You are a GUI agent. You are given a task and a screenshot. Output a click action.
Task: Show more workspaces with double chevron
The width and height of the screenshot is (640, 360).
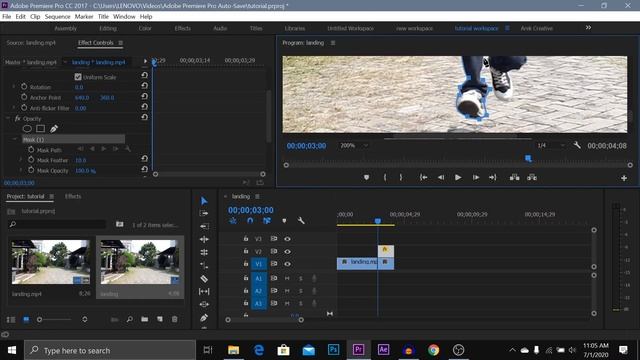pos(588,27)
